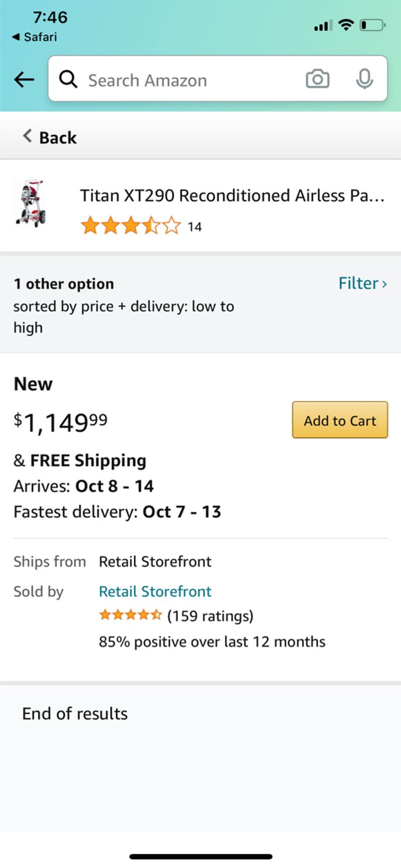Image resolution: width=401 pixels, height=868 pixels.
Task: Tap the paint sprayer product thumbnail
Action: (x=31, y=203)
